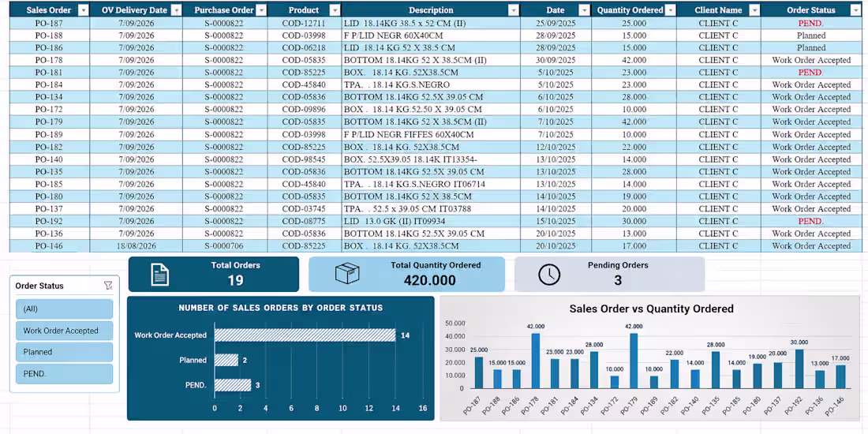Click the PEND. status in PO-192 row
Viewport: 868px width, 434px height.
pyautogui.click(x=811, y=221)
